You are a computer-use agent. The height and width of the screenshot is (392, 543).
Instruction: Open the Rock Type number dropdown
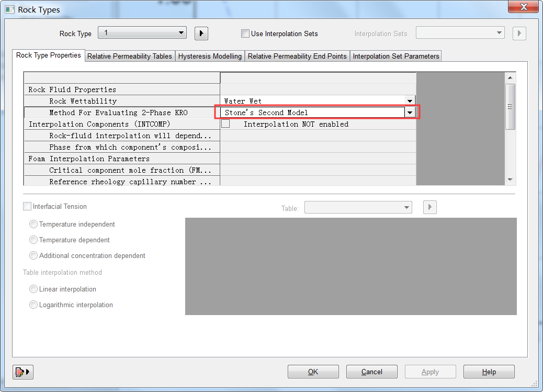(x=142, y=33)
